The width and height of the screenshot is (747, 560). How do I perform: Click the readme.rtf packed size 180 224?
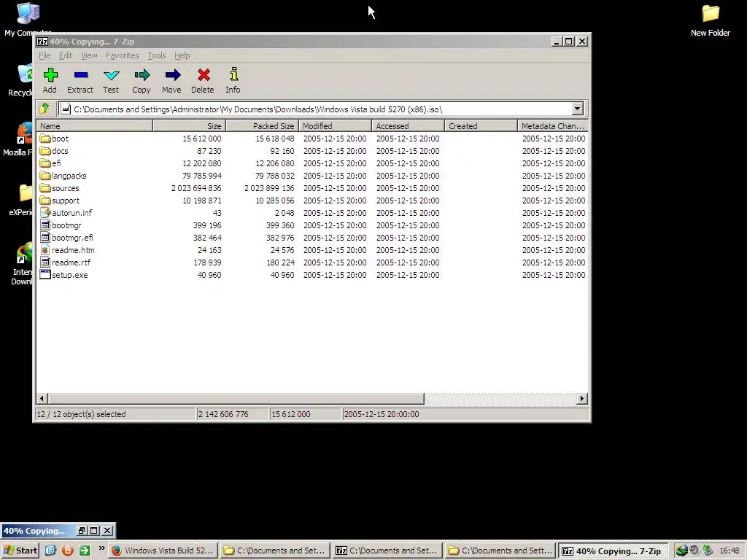tap(280, 262)
